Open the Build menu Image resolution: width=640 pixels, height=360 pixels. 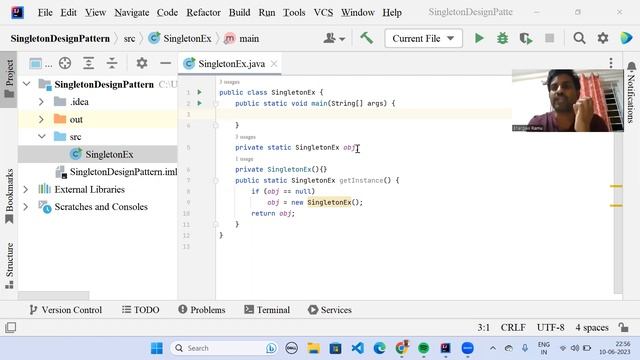[239, 13]
